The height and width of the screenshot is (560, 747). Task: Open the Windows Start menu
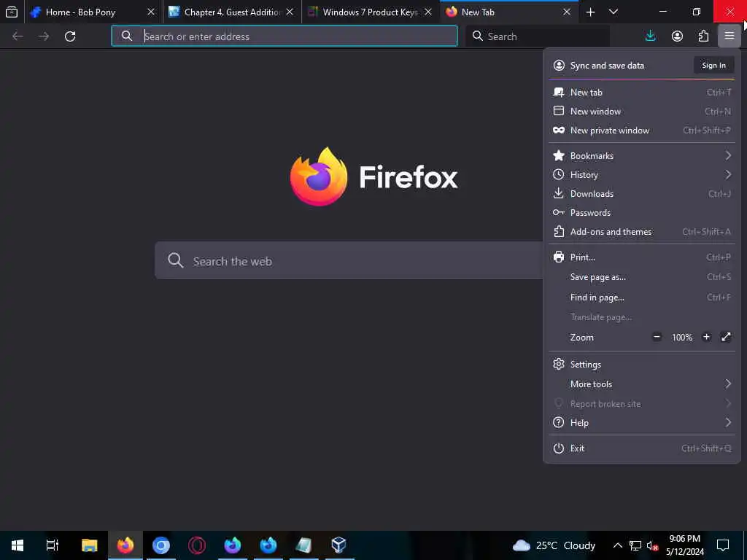pyautogui.click(x=18, y=545)
